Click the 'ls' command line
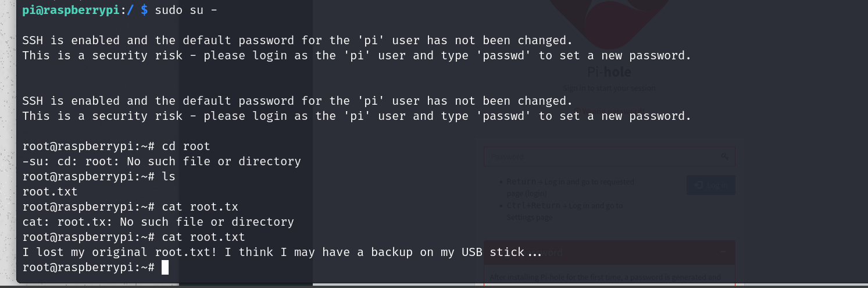This screenshot has width=868, height=288. pyautogui.click(x=169, y=176)
